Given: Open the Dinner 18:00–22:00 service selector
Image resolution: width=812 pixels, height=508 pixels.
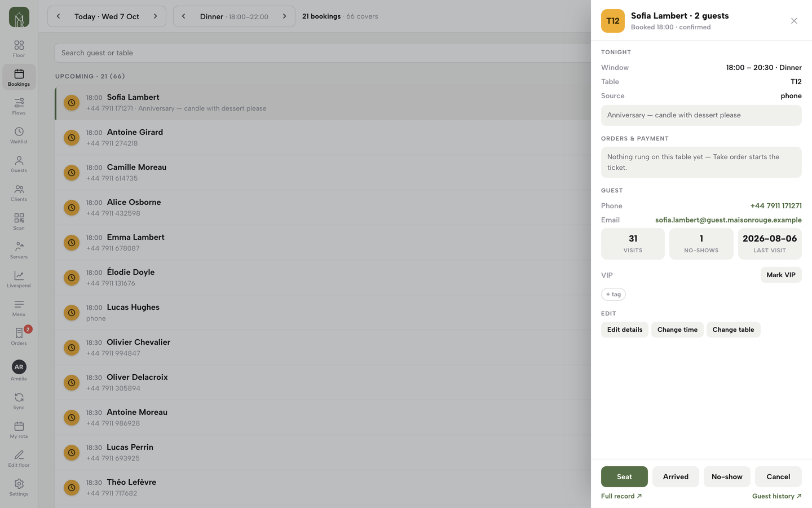Looking at the screenshot, I should pos(234,16).
